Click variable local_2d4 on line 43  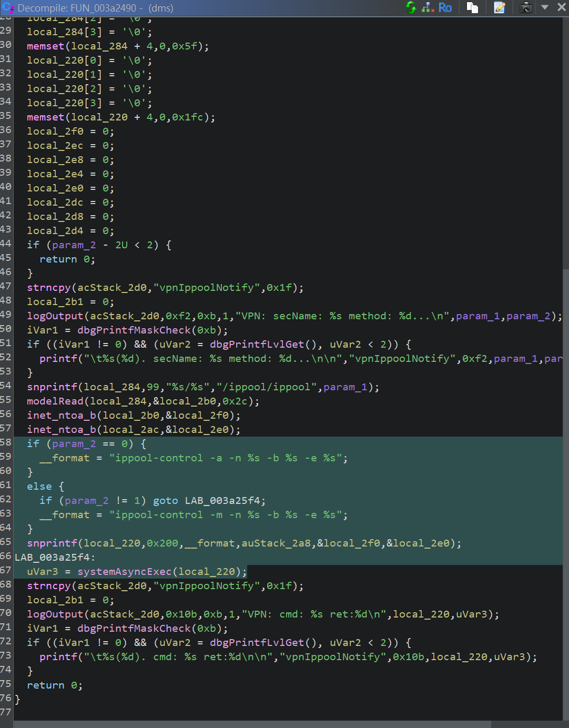[55, 231]
